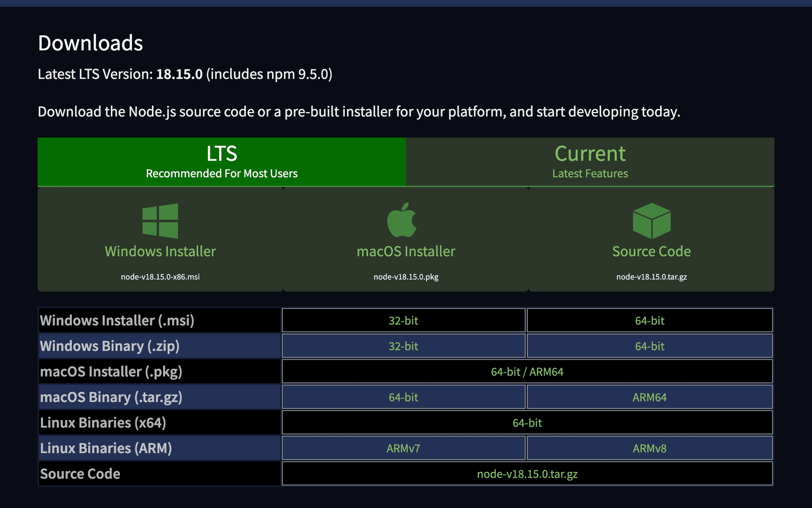Click the Windows logo icon
Viewport: 812px width, 508px height.
[160, 221]
